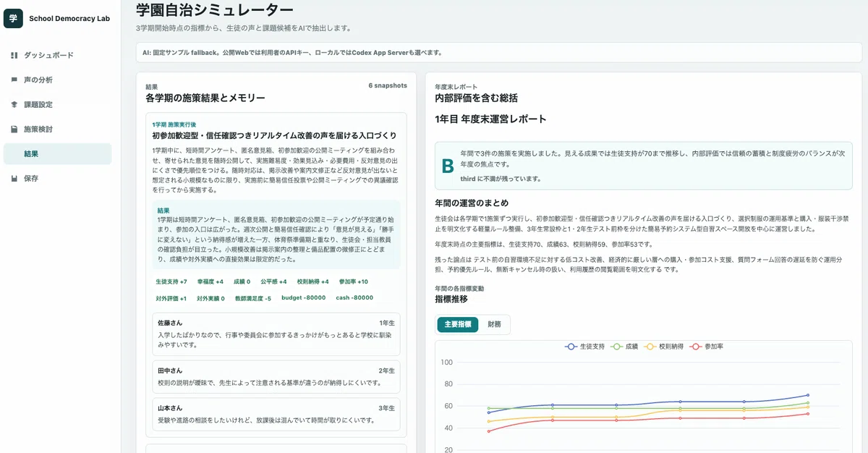Click the 6 snapshots label

click(388, 85)
